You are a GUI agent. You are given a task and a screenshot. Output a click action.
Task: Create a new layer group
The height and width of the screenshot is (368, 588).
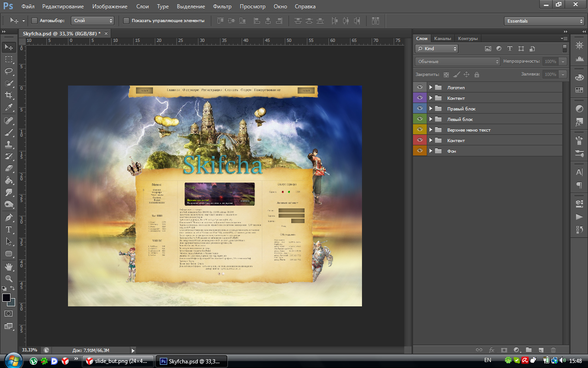click(x=528, y=350)
